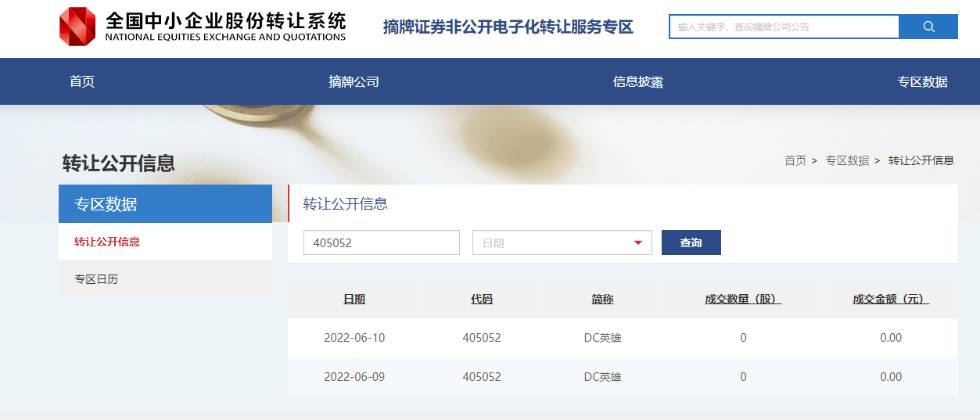Click amount 0.00 in 2022-06-09 row

pyautogui.click(x=891, y=377)
